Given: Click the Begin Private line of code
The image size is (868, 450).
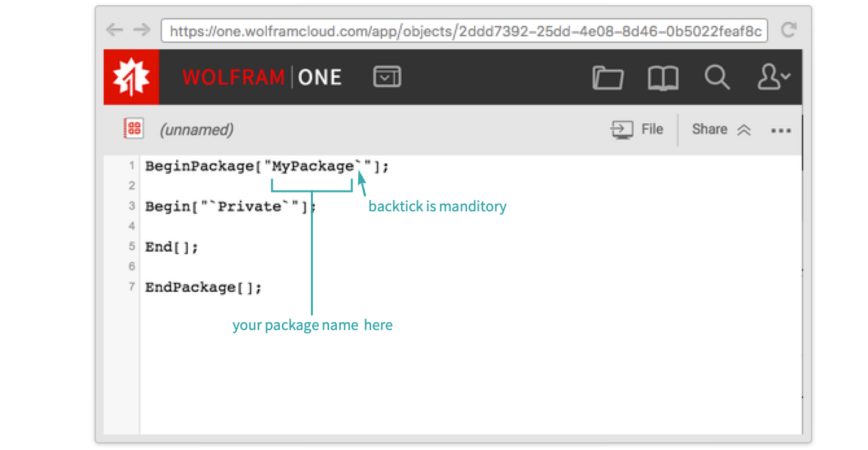Looking at the screenshot, I should pos(230,207).
